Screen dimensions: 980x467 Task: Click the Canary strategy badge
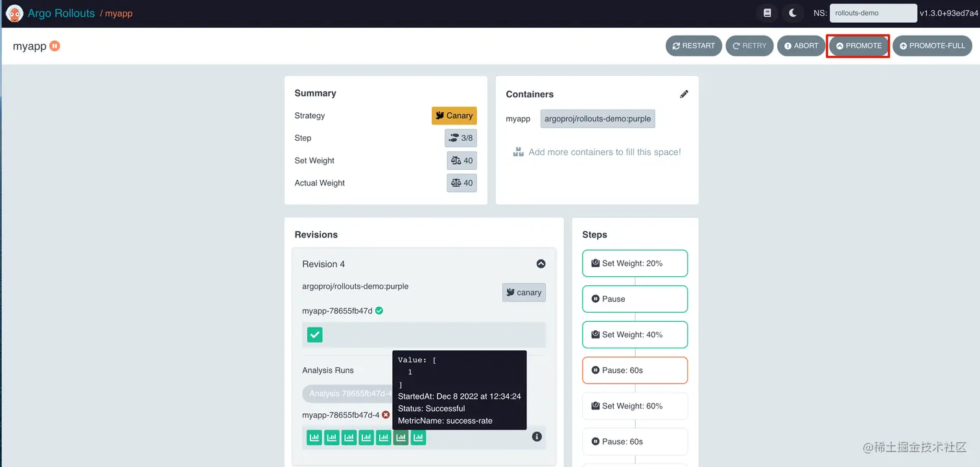click(454, 115)
